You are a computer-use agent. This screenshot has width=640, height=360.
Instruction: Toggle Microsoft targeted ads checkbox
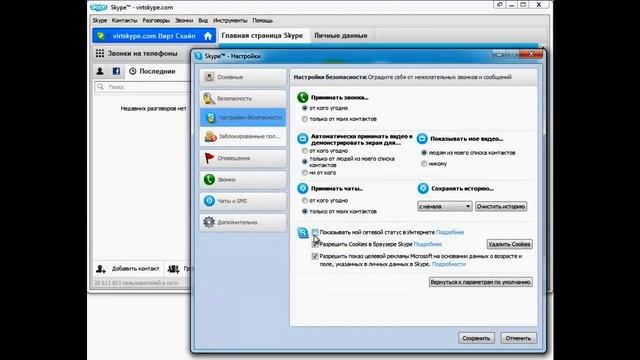[315, 256]
